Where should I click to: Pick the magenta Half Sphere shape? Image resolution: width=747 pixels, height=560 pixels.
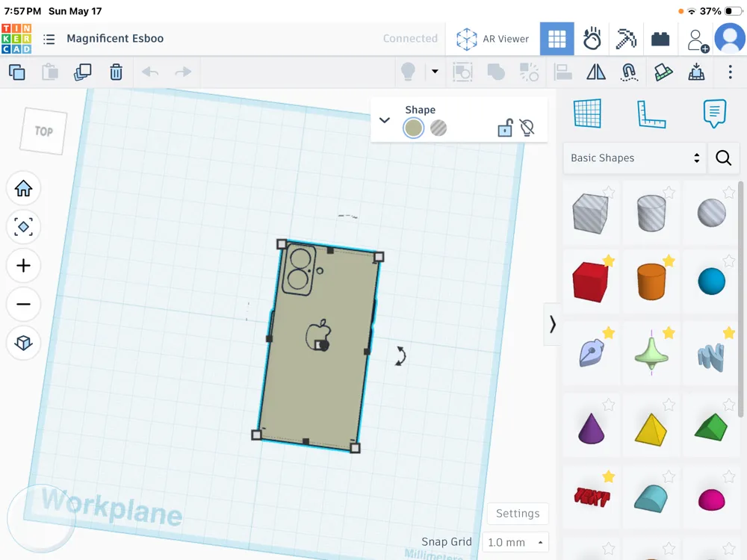pyautogui.click(x=711, y=500)
